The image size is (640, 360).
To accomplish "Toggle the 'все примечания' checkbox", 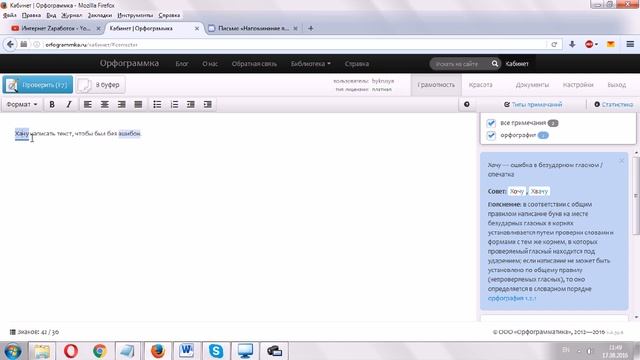I will point(491,123).
